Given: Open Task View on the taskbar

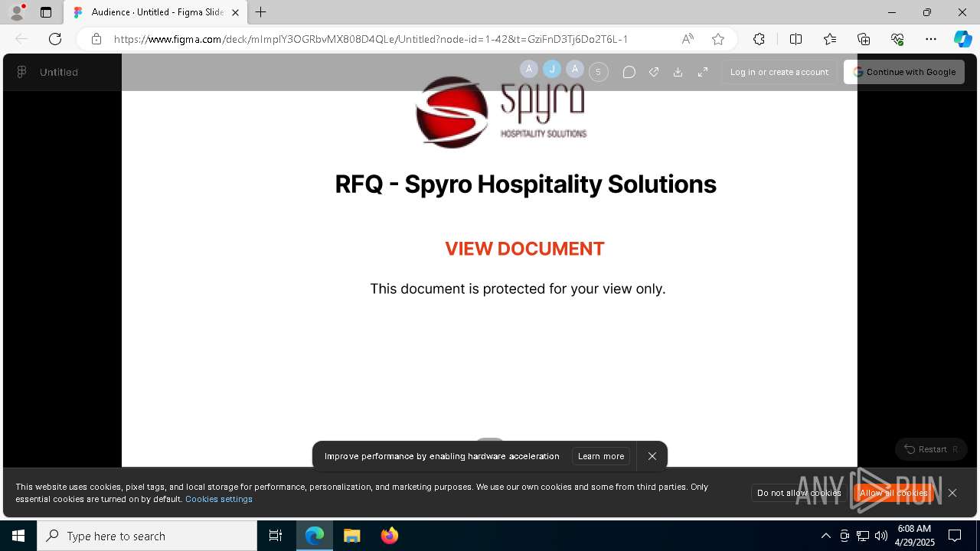Looking at the screenshot, I should point(276,536).
